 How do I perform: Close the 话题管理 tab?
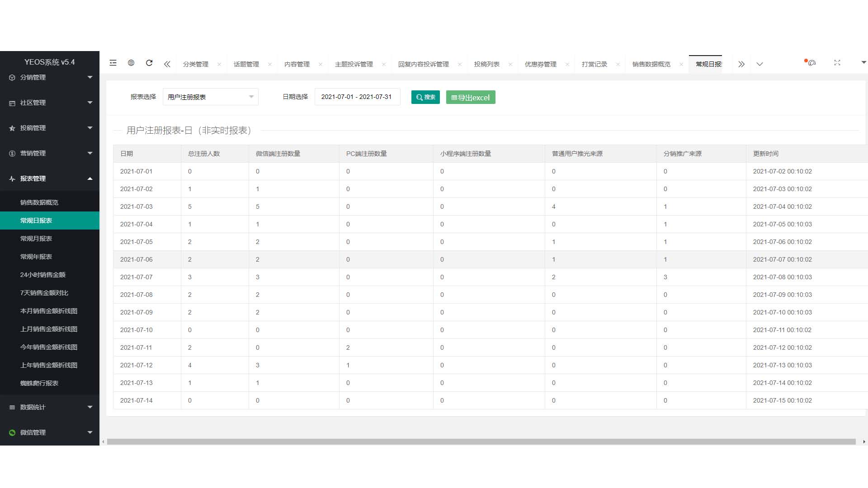pyautogui.click(x=270, y=64)
